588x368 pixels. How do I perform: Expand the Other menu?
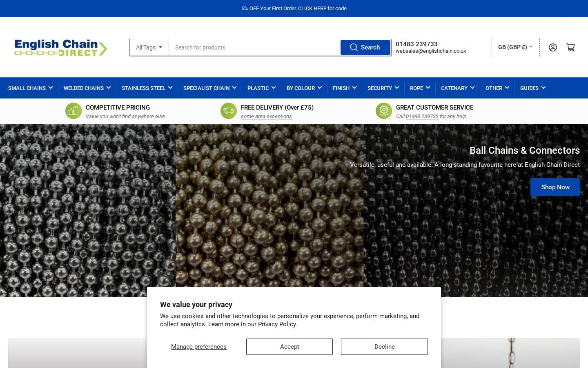tap(497, 88)
